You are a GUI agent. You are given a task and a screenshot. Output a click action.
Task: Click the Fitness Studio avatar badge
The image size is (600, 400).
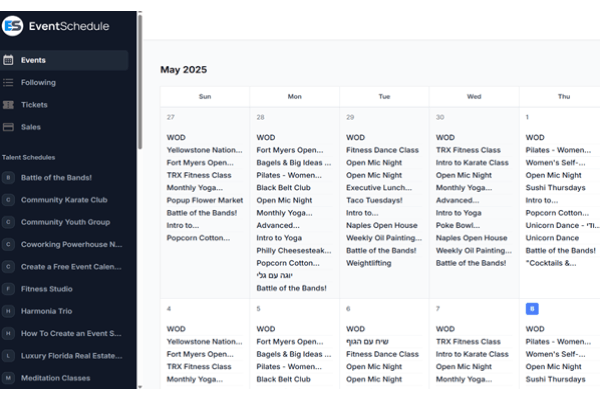(9, 289)
